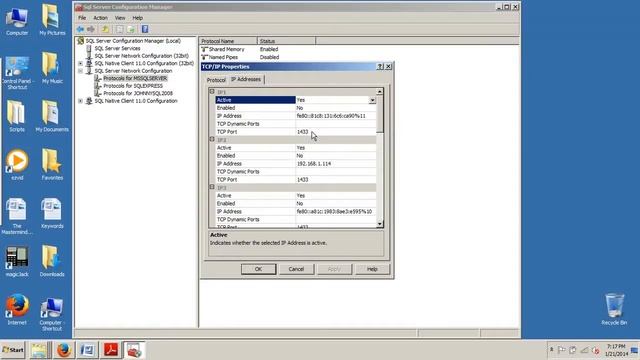Click the Export List toolbar icon

point(131,29)
